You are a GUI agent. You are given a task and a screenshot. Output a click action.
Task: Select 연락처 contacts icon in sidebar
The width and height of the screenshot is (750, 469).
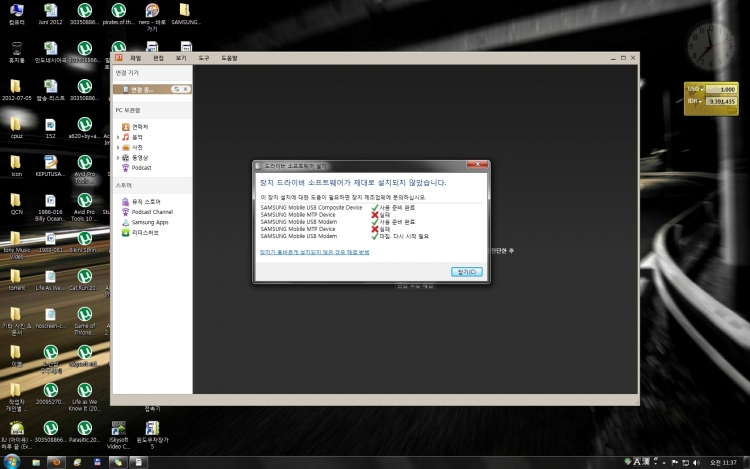125,127
